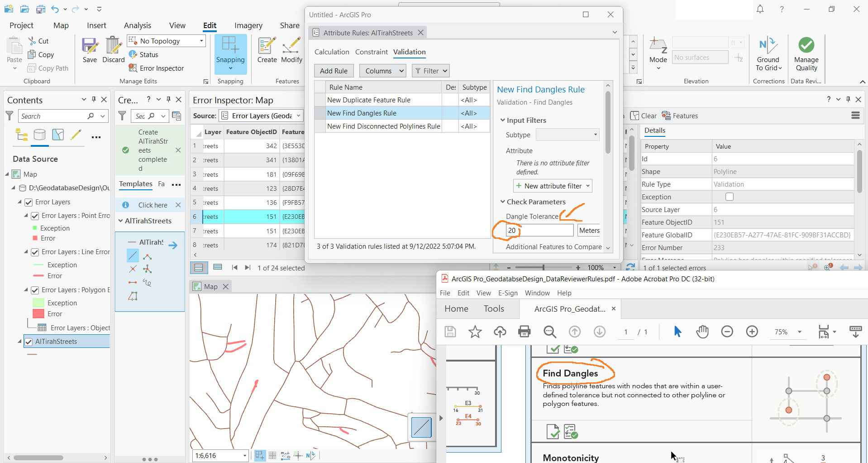
Task: Open the Error Inspector from Manage Edits
Action: (161, 68)
